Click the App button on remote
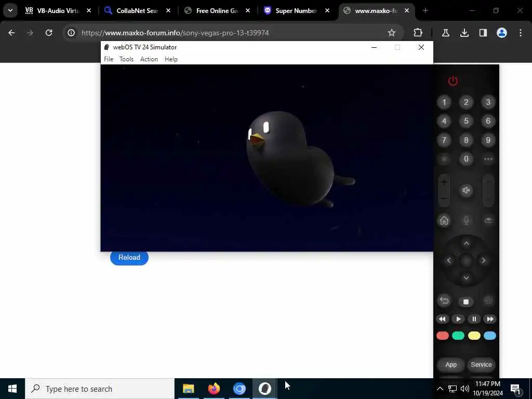Image resolution: width=532 pixels, height=399 pixels. click(451, 365)
